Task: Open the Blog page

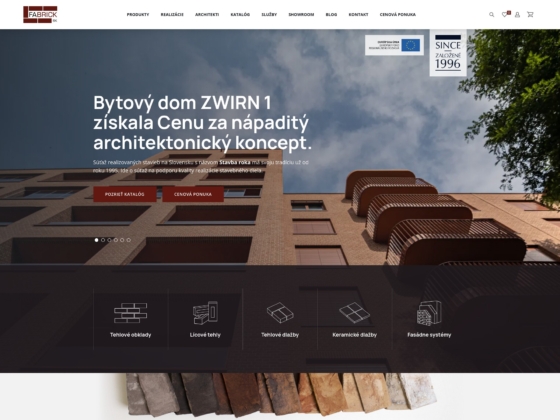Action: [331, 15]
